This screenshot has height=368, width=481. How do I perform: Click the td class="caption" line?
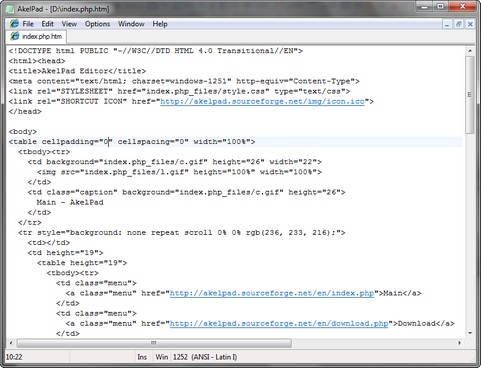pos(186,192)
